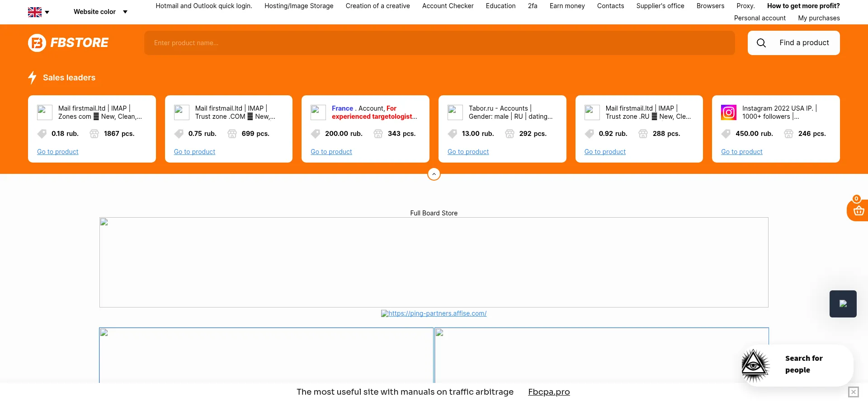Click stock icon beside 699 pcs.
This screenshot has width=868, height=401.
pos(232,134)
